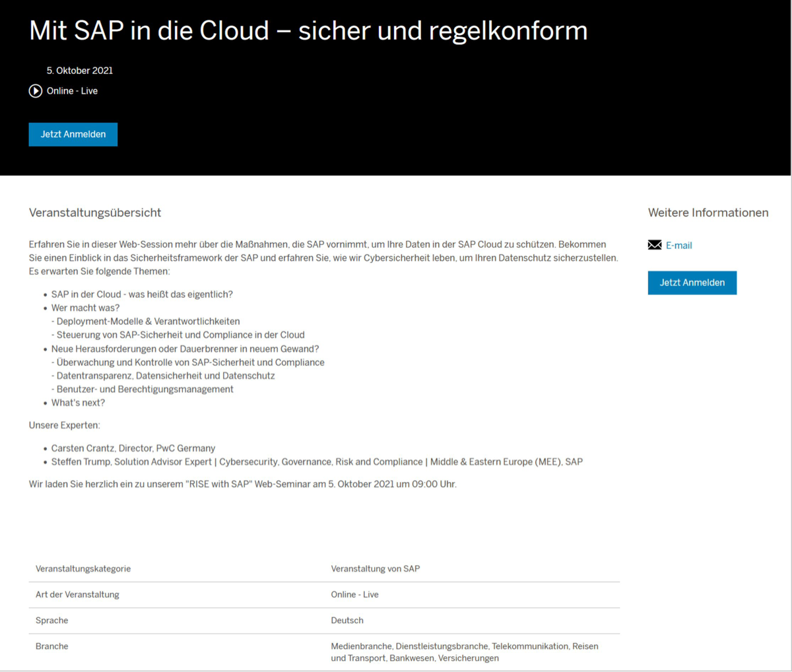This screenshot has width=792, height=672.
Task: Click the Weitere Informationen heading
Action: click(708, 213)
